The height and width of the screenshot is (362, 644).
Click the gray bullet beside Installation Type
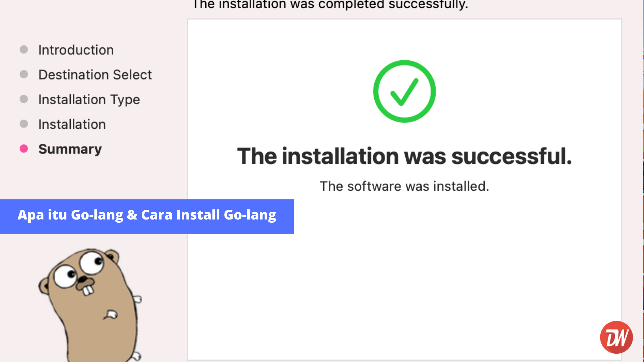[x=24, y=99]
